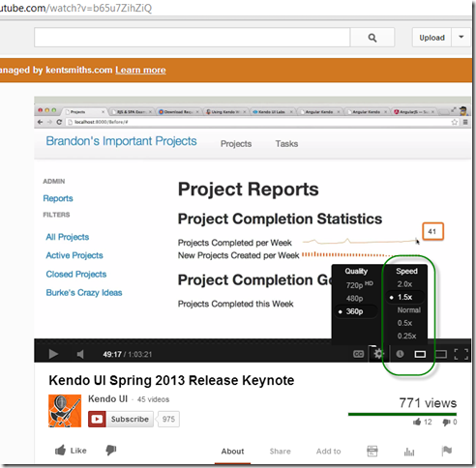Click back arrow in recorded browser
This screenshot has height=468, width=476.
point(40,122)
